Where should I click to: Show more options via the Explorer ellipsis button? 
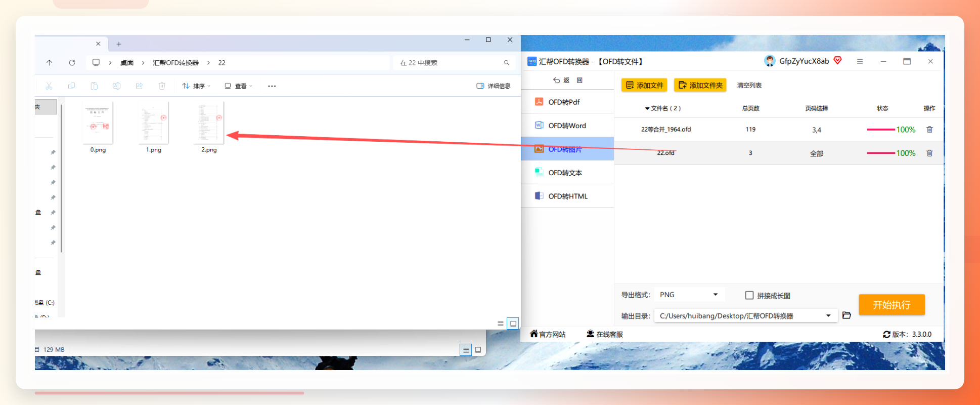272,86
